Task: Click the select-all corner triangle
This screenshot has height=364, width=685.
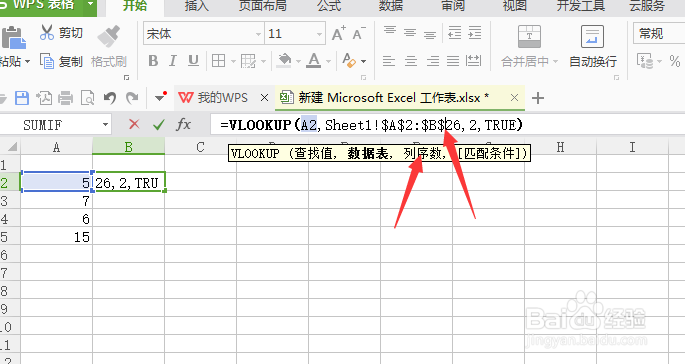Action: point(12,147)
